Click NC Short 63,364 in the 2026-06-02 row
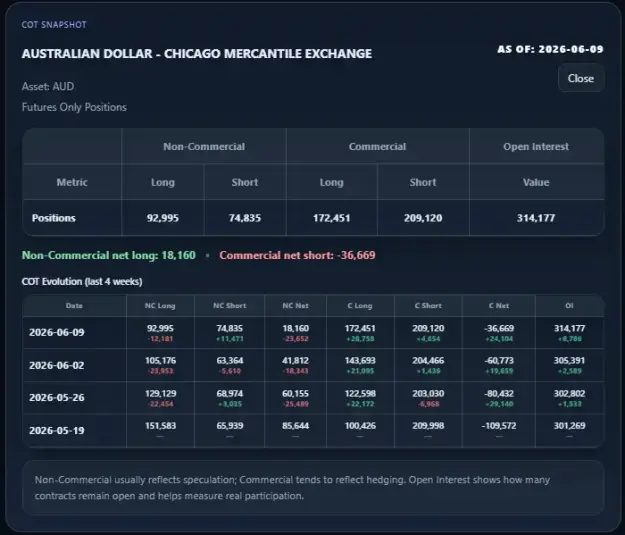Viewport: 625px width, 535px height. 230,361
